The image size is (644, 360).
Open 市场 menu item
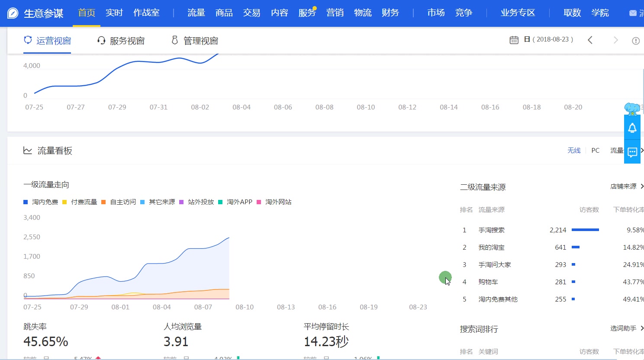tap(436, 13)
